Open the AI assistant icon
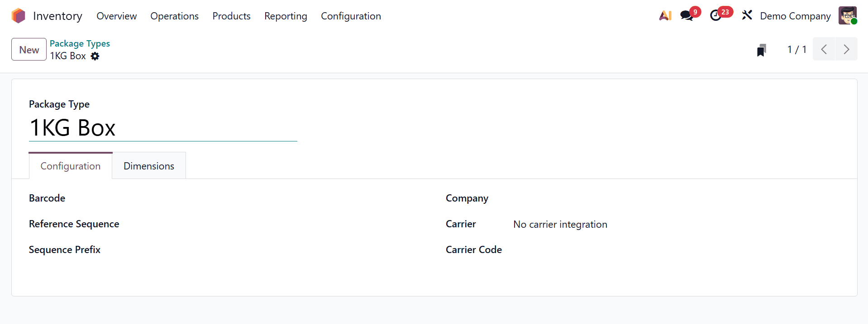The width and height of the screenshot is (868, 324). point(665,16)
